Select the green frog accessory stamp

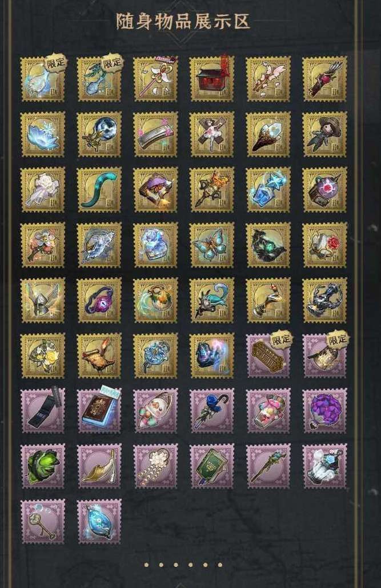[43, 466]
